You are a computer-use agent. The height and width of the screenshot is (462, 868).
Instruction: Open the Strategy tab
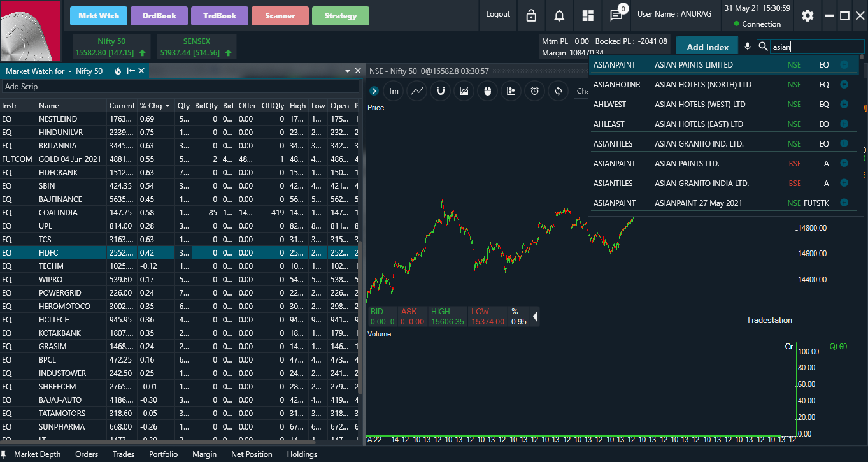coord(341,16)
